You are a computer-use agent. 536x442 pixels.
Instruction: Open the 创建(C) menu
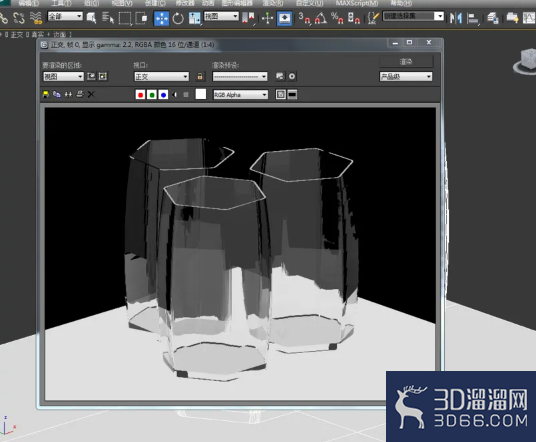pos(155,3)
